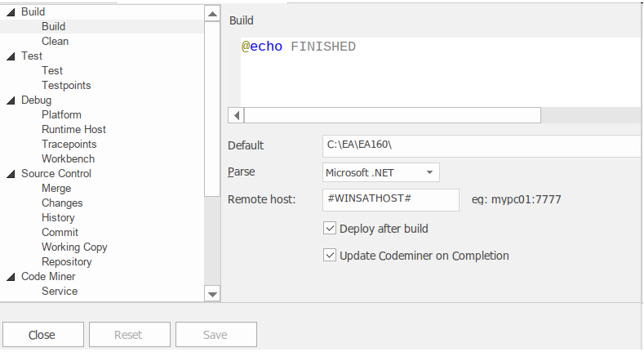Click script editor left scroll arrow
The height and width of the screenshot is (352, 644).
pos(236,115)
